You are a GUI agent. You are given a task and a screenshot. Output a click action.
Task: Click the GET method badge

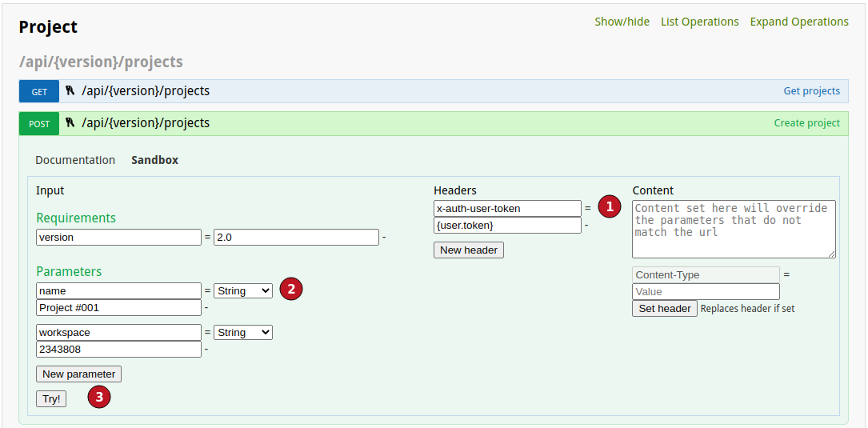pyautogui.click(x=38, y=91)
